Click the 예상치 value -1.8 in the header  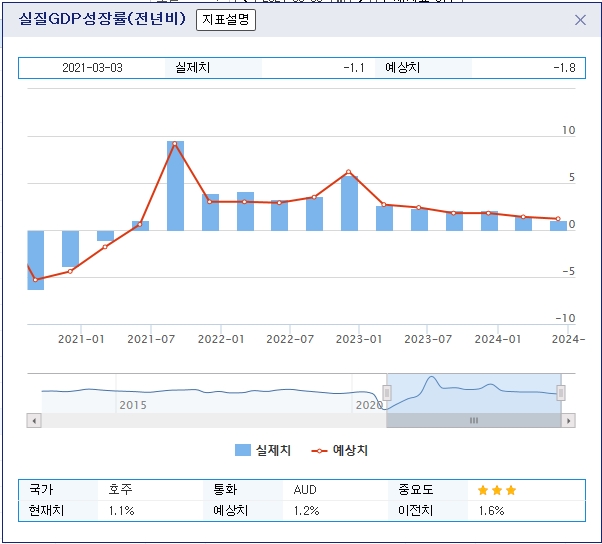(x=564, y=68)
